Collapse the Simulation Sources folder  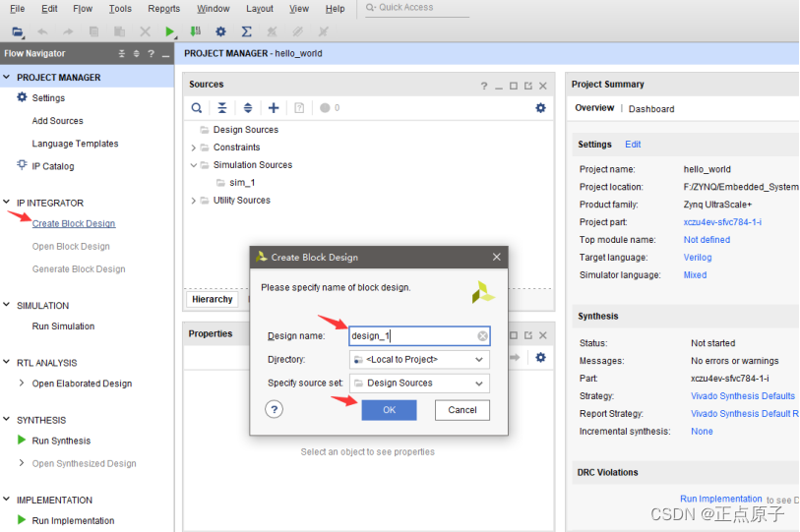click(x=194, y=165)
